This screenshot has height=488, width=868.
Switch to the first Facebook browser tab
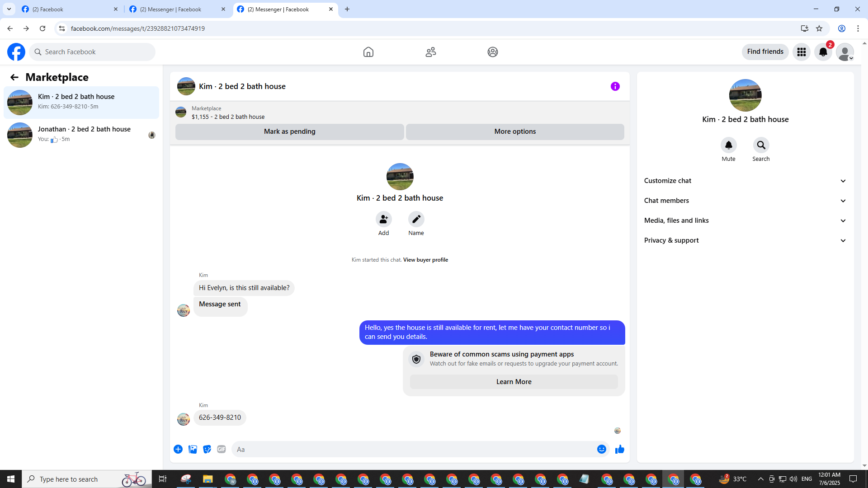point(68,9)
